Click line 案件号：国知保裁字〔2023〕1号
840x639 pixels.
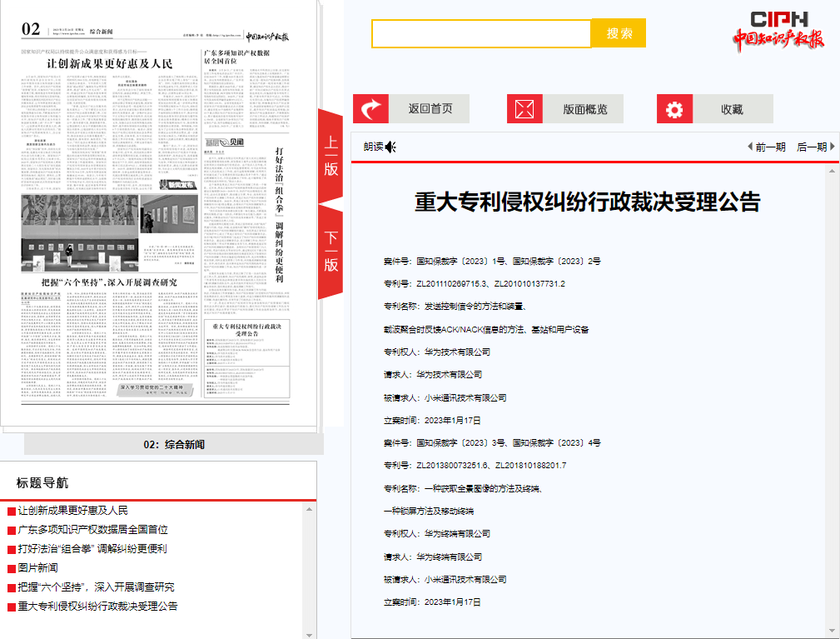point(492,261)
